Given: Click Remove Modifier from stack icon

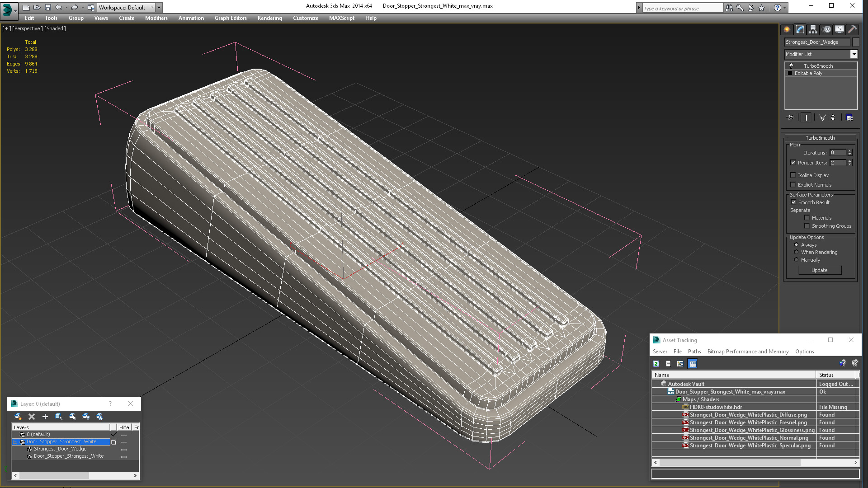Looking at the screenshot, I should click(833, 117).
